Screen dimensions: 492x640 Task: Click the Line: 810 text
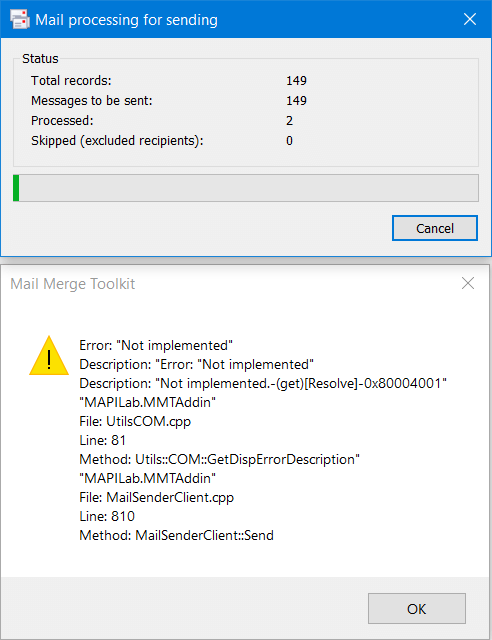tap(107, 516)
